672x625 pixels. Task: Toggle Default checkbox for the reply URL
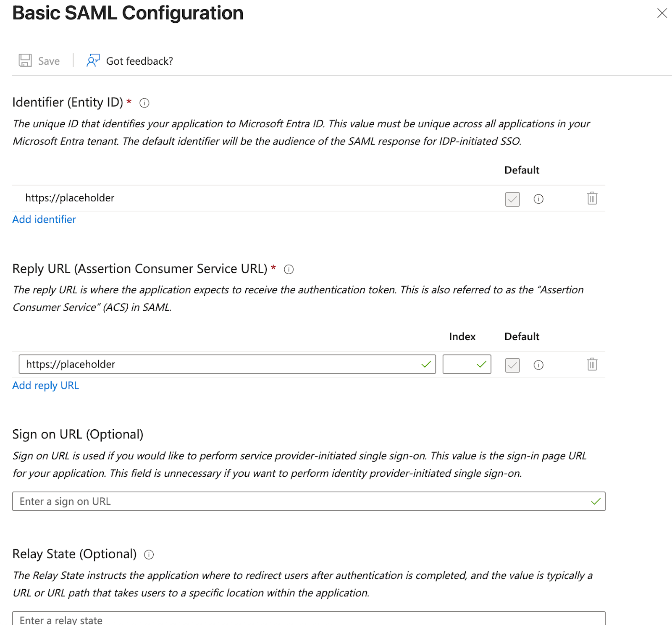[512, 365]
